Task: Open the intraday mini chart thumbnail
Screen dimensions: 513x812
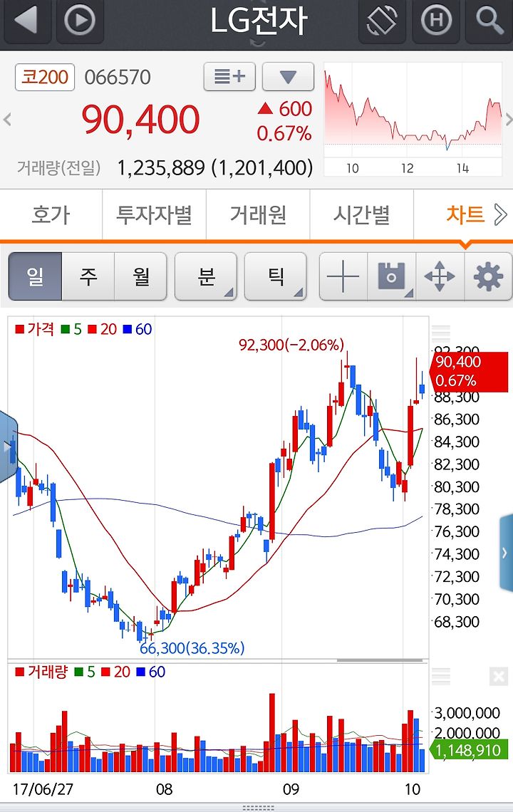Action: tap(413, 119)
